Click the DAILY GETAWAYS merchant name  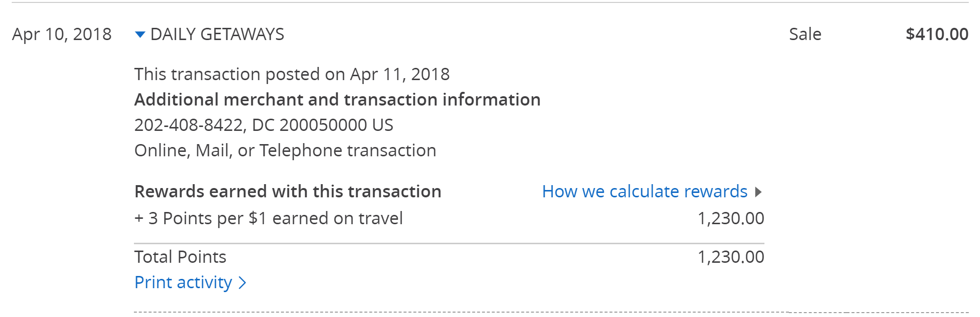click(217, 35)
